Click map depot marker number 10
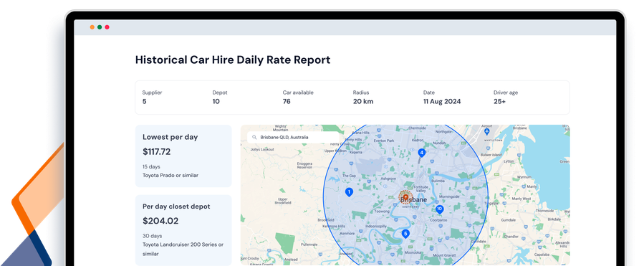This screenshot has height=266, width=644. click(x=439, y=209)
